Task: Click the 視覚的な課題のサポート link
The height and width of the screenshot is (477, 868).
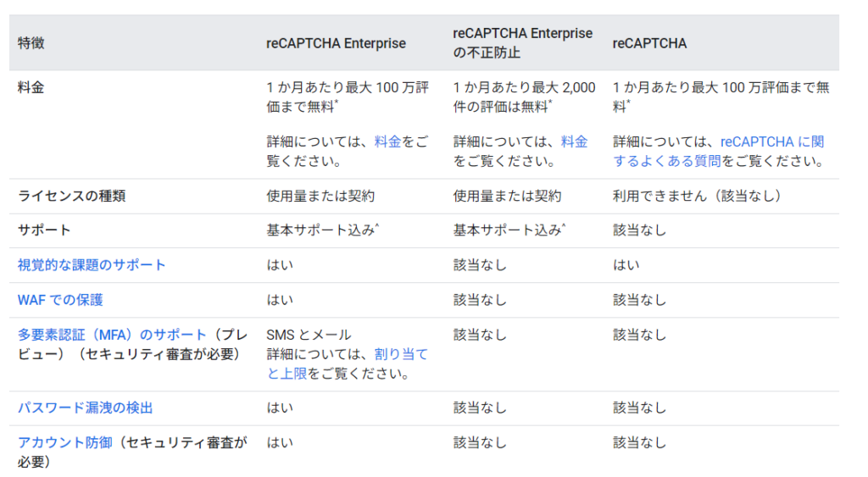Action: (92, 265)
